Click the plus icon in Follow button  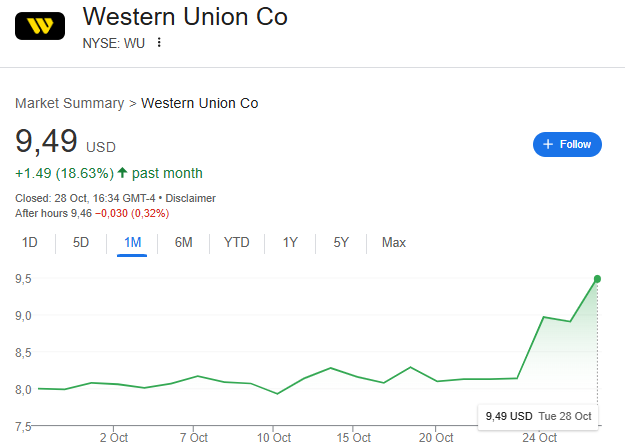548,144
